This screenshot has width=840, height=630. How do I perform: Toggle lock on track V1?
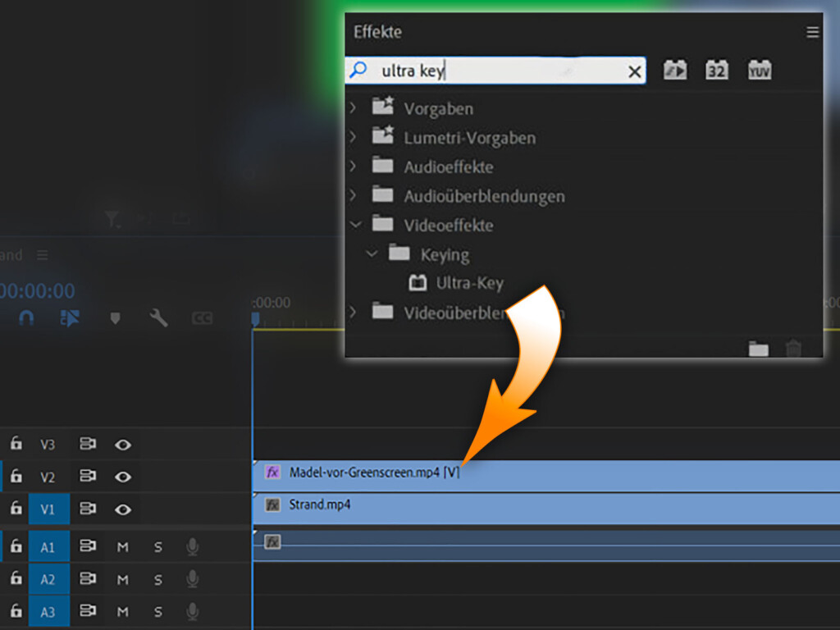(16, 509)
